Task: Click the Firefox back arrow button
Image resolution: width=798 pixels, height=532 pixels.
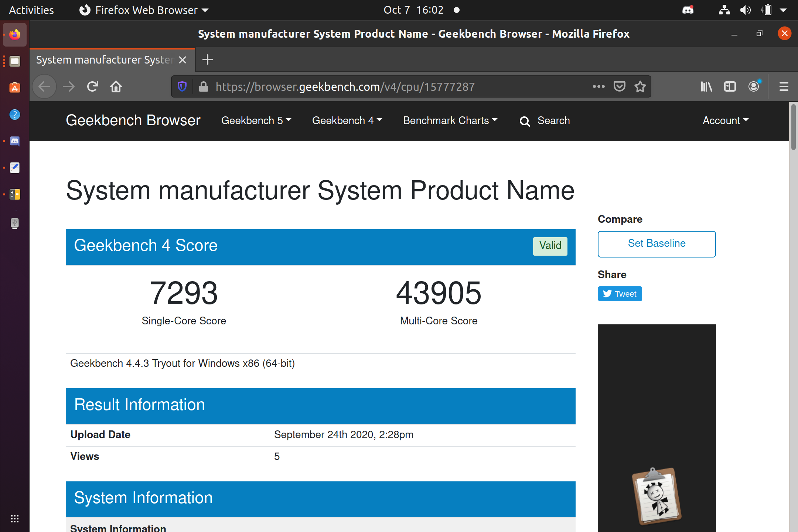Action: [x=44, y=87]
